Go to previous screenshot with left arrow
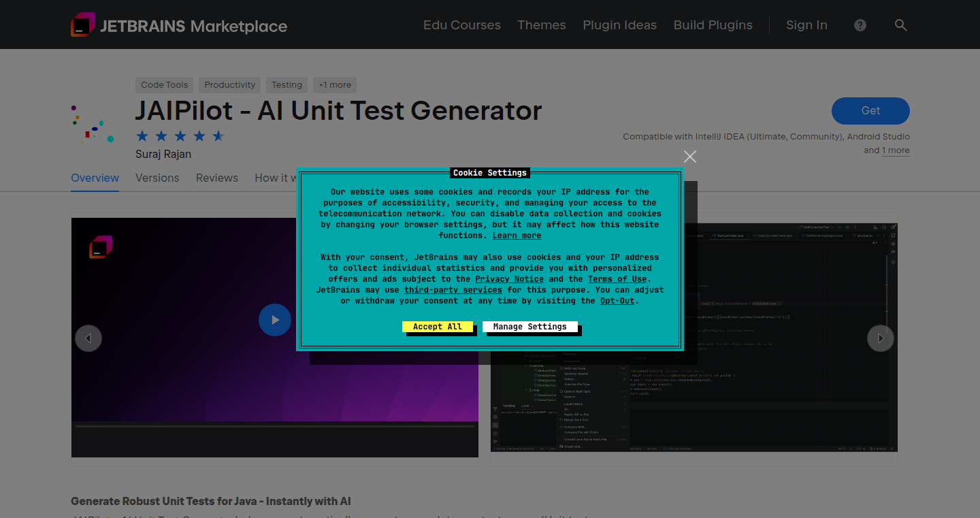980x518 pixels. 88,338
